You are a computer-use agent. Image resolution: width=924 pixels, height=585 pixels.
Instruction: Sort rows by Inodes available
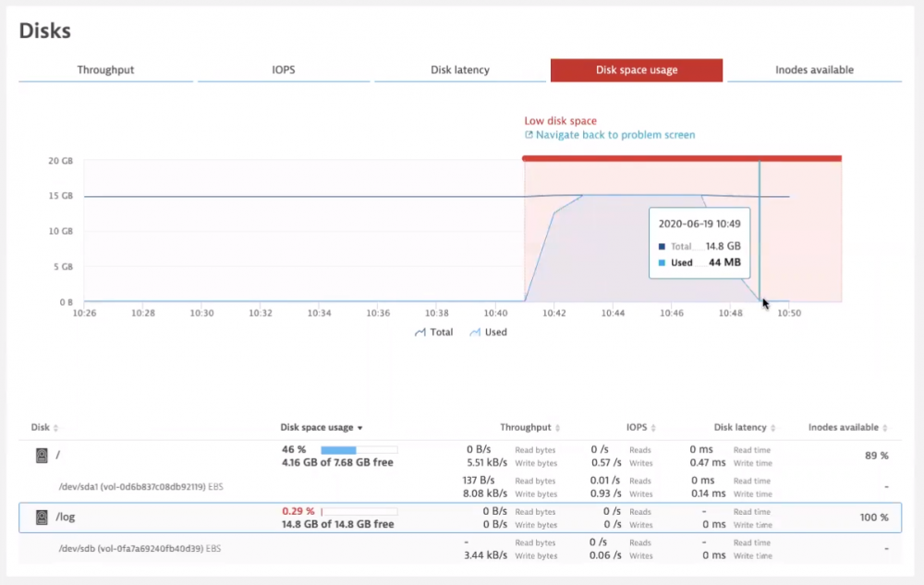click(x=844, y=427)
